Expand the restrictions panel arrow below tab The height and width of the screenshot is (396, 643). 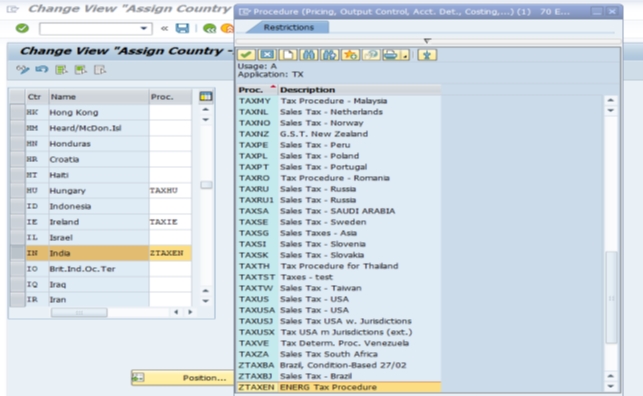point(427,41)
